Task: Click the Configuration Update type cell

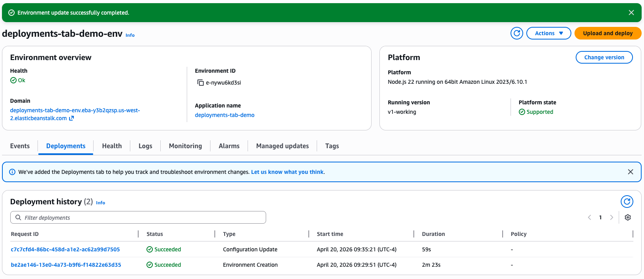Action: point(250,249)
